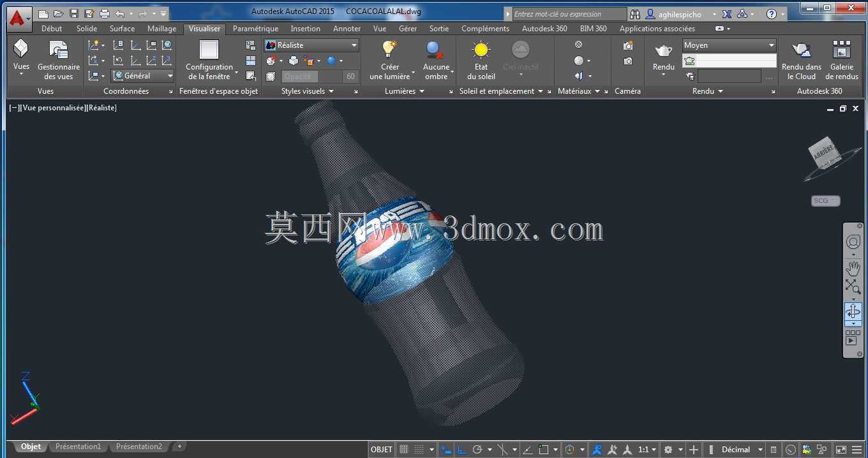Screen dimensions: 868x458
Task: Open the AutoCAD application menu button
Action: click(19, 18)
